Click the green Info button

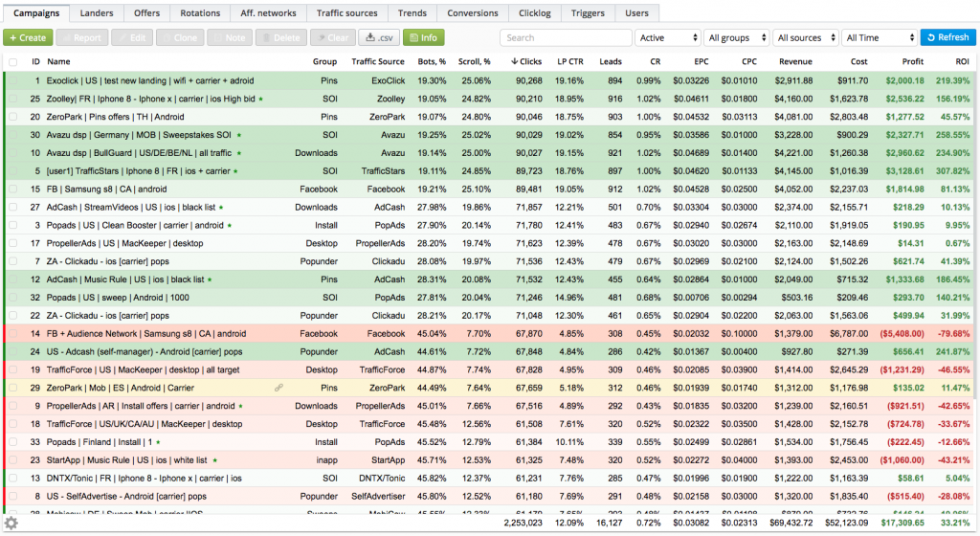tap(424, 37)
